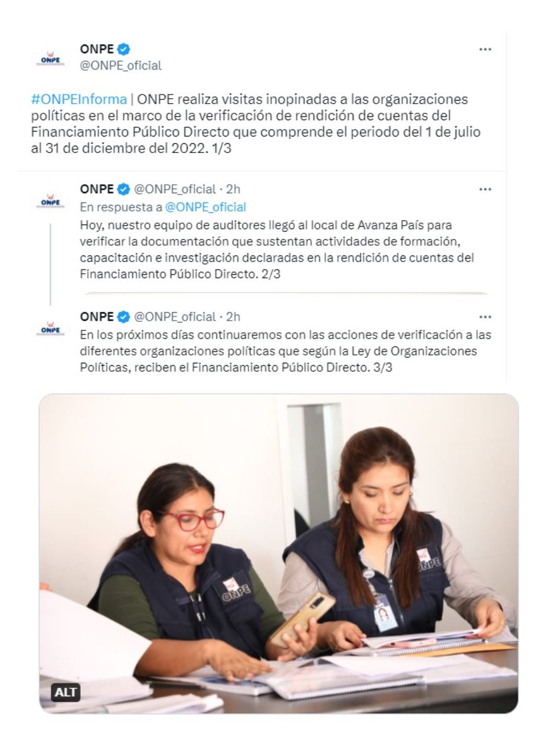Follow the #ONPEInforma hashtag

coord(79,99)
